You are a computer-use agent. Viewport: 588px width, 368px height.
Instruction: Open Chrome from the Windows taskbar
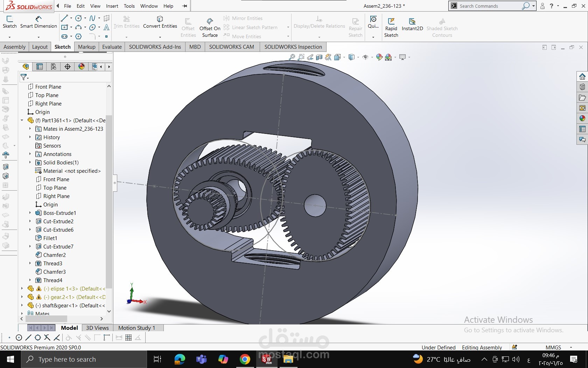(x=245, y=359)
